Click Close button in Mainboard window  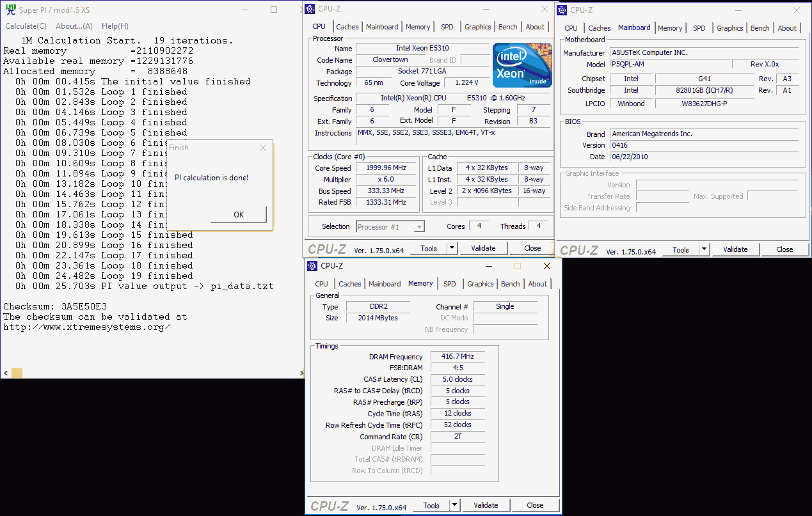coord(784,249)
